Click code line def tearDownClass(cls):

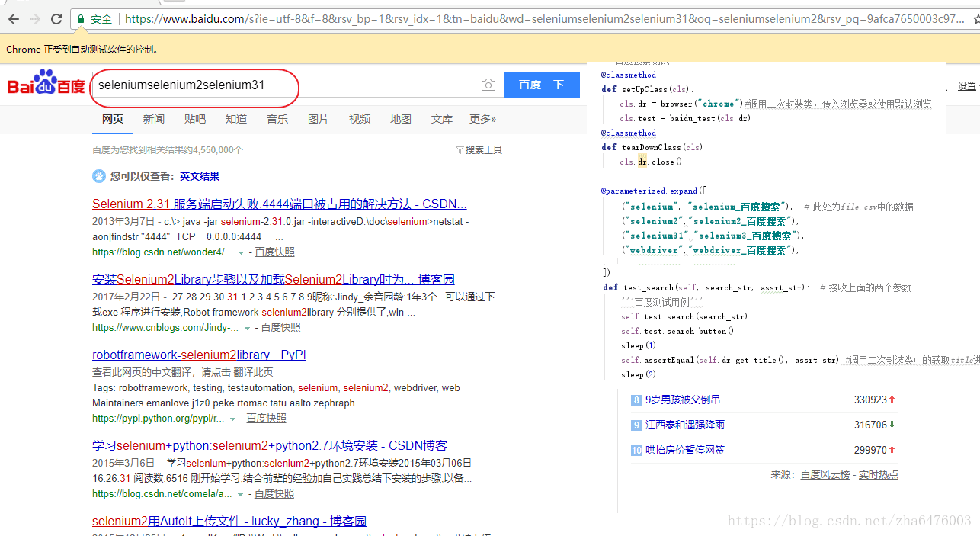point(655,147)
